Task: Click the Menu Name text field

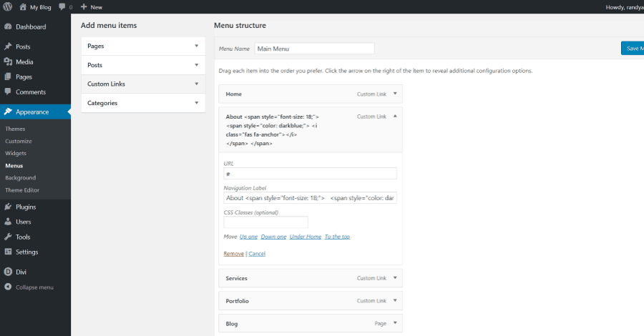Action: (313, 49)
